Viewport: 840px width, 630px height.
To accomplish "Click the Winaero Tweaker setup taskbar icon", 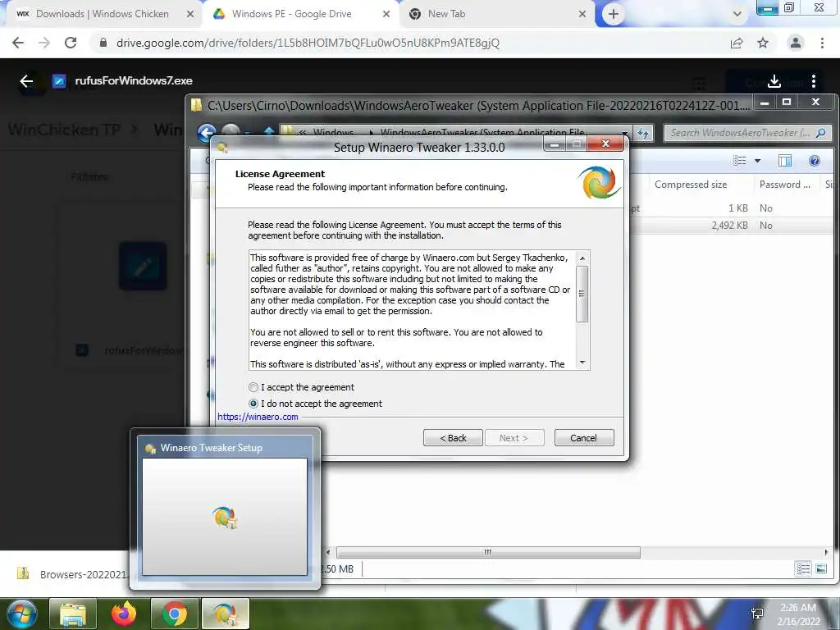I will click(x=225, y=614).
